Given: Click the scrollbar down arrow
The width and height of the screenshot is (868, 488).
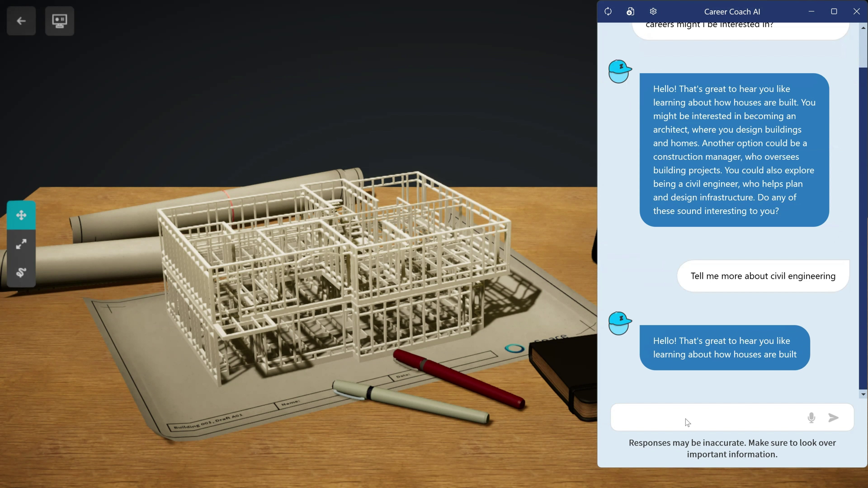Looking at the screenshot, I should [x=863, y=394].
